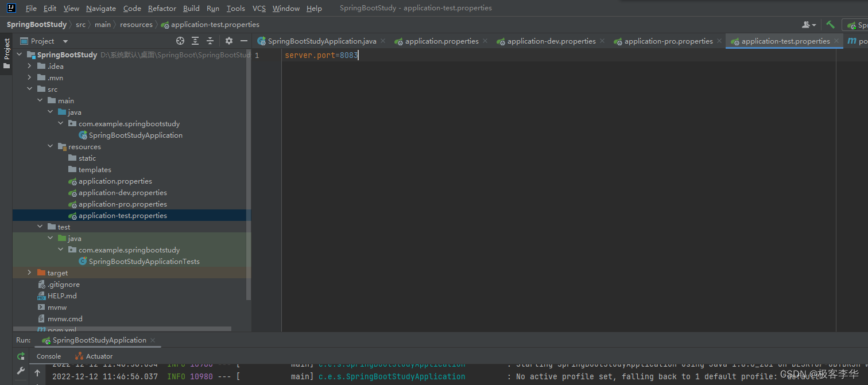The image size is (868, 385).
Task: Expand the target folder
Action: 30,273
